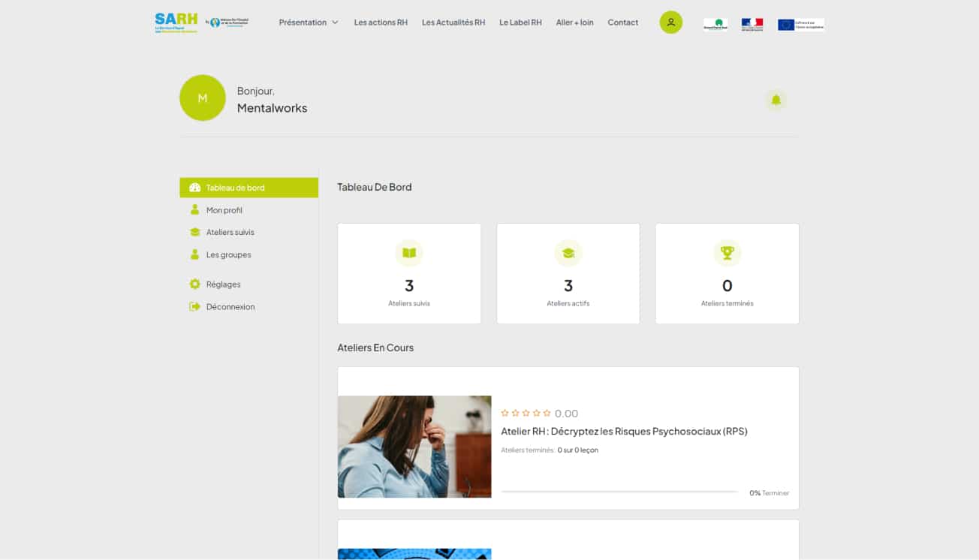
Task: Click the 'Tableau De Bord' heading
Action: pyautogui.click(x=375, y=187)
